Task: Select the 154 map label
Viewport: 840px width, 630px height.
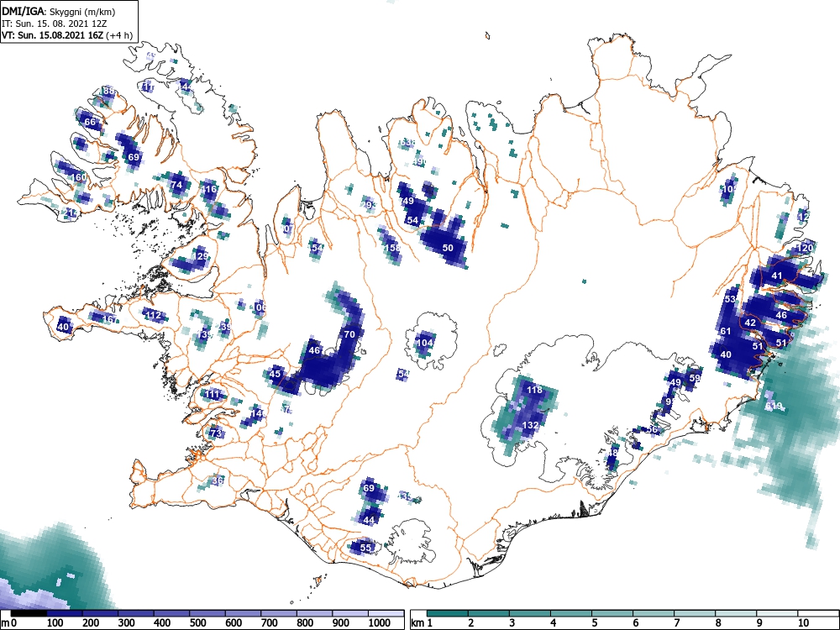Action: 316,248
